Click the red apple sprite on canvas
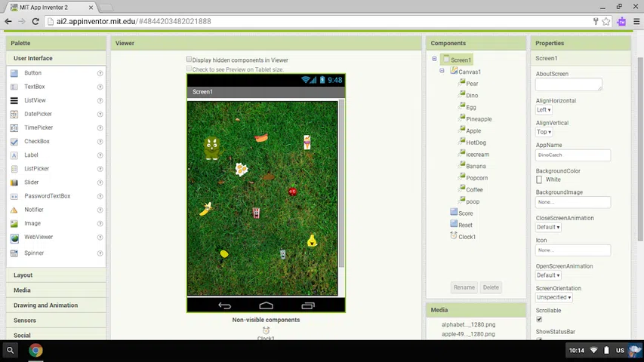 point(293,192)
